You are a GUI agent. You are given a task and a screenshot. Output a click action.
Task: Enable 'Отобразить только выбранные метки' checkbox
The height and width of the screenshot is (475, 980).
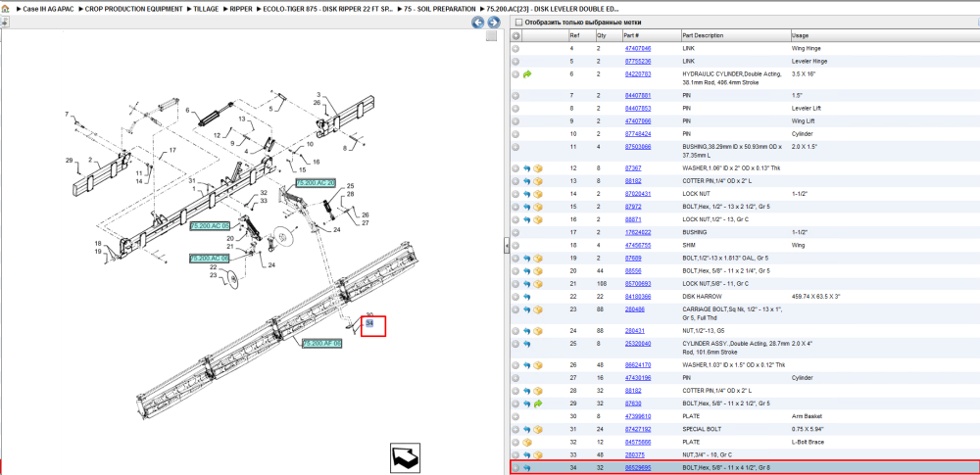518,23
